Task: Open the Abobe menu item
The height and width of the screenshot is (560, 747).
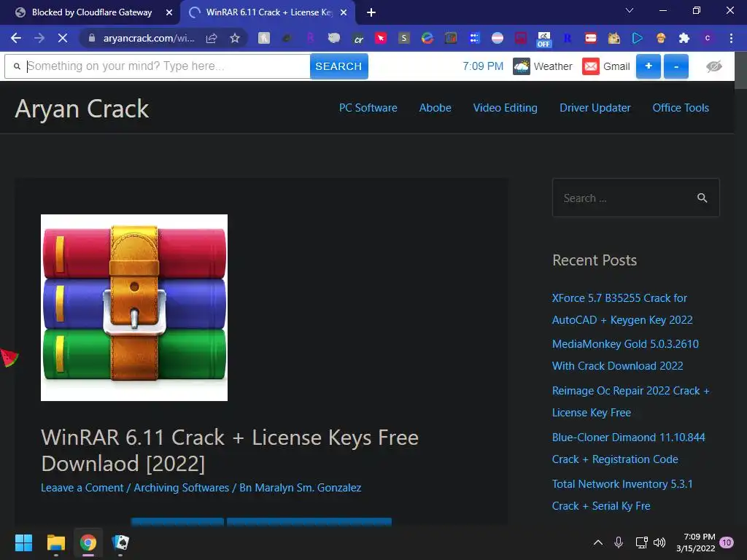Action: coord(435,108)
